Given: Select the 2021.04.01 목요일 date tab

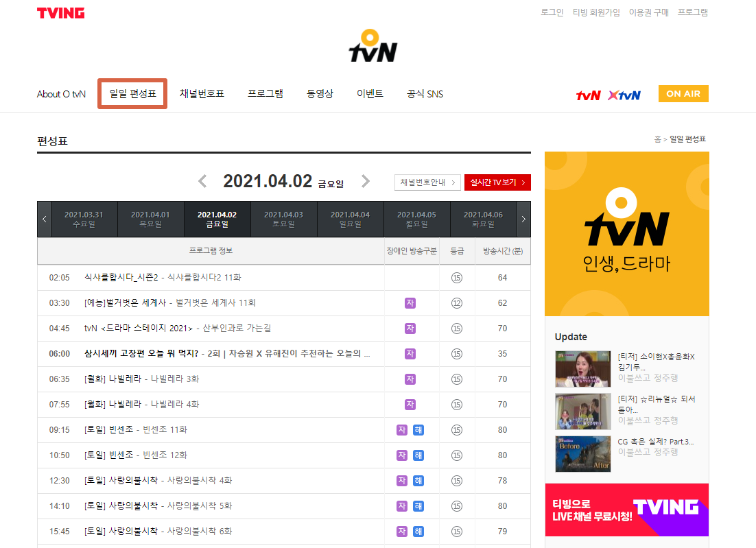Looking at the screenshot, I should (150, 219).
